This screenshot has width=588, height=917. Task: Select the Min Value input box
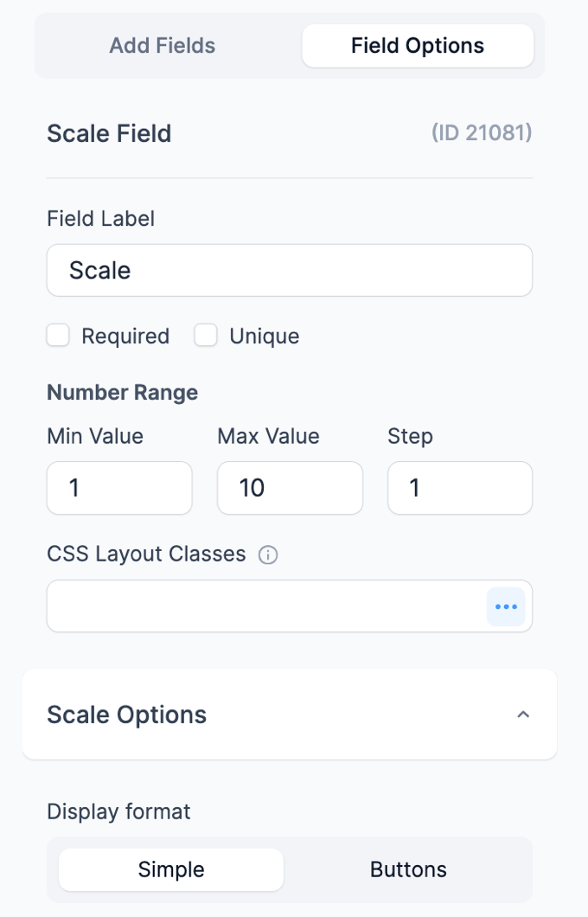[118, 488]
